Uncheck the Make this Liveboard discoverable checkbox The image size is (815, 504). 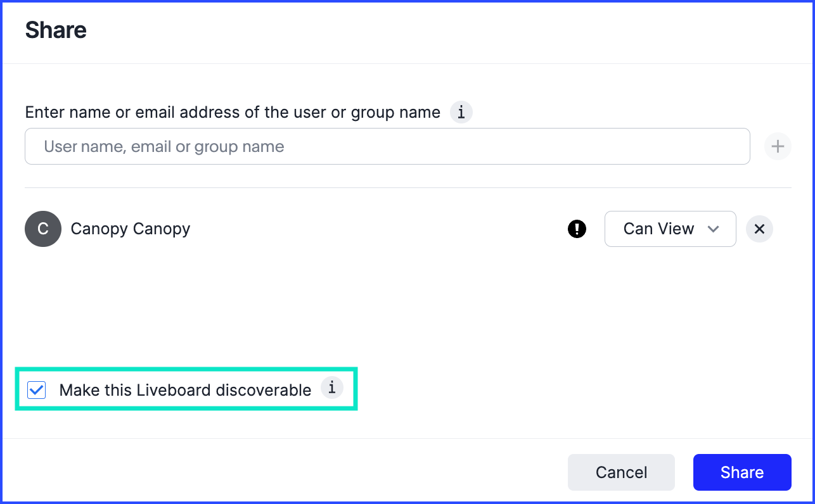(37, 390)
